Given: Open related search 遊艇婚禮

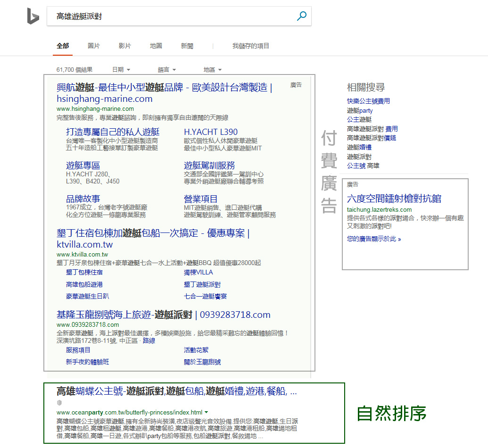Looking at the screenshot, I should [x=359, y=147].
